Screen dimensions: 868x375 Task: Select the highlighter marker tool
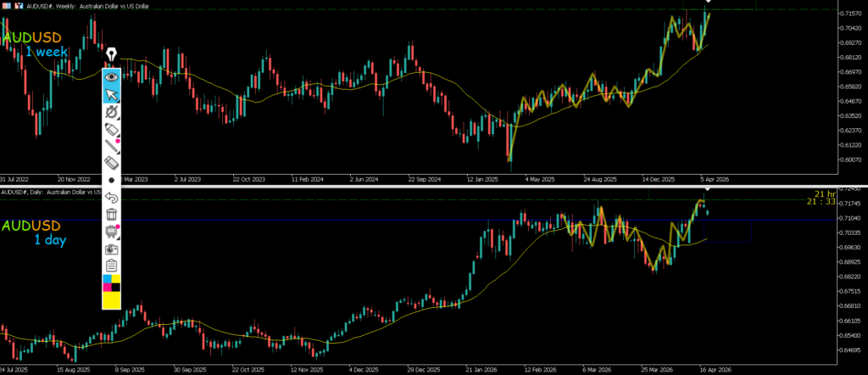111,128
